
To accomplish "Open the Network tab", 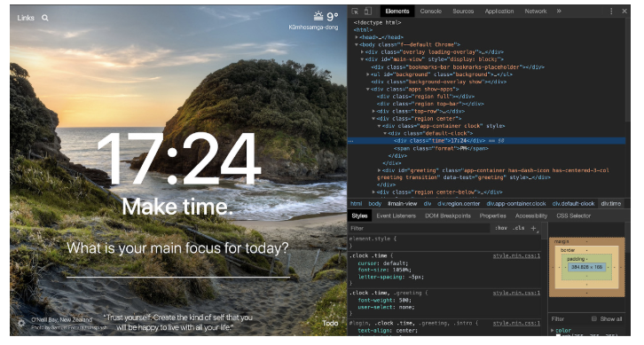I will pos(535,12).
